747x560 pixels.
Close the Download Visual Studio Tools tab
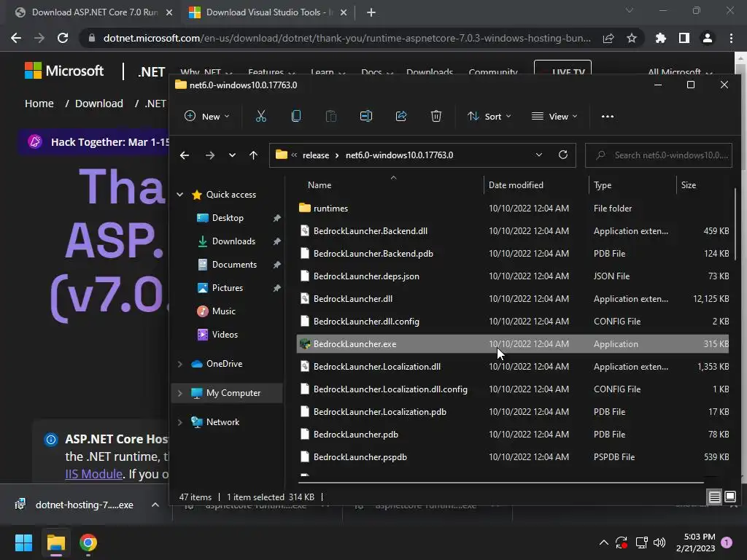(344, 12)
